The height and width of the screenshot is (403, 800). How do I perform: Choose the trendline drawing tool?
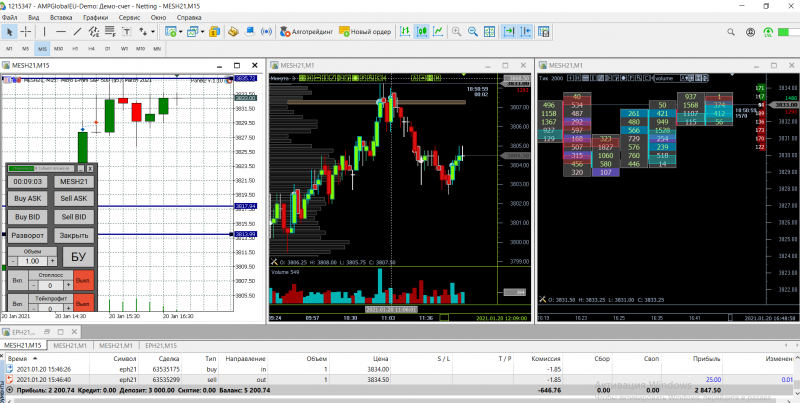point(77,32)
